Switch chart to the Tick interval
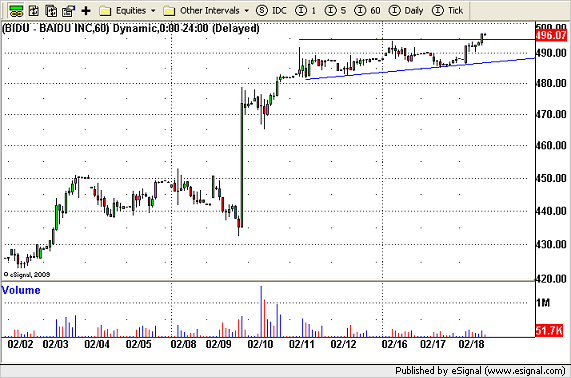This screenshot has width=571, height=378. (x=448, y=11)
